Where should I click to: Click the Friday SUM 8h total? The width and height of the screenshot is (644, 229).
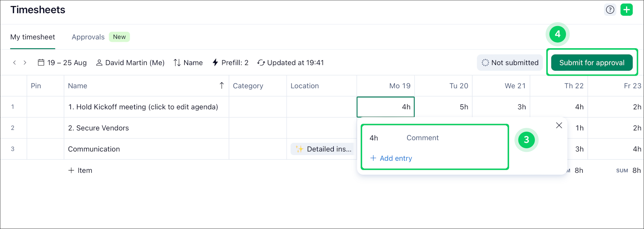click(629, 170)
